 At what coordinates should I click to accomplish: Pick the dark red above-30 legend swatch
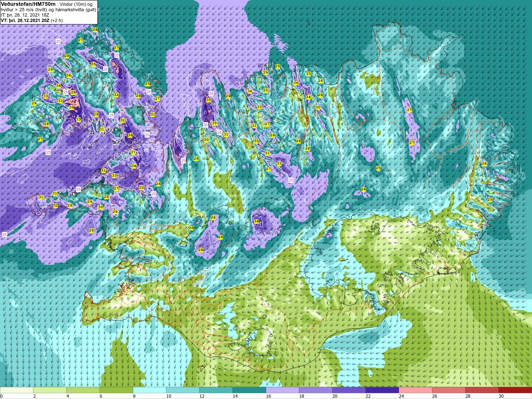point(515,390)
